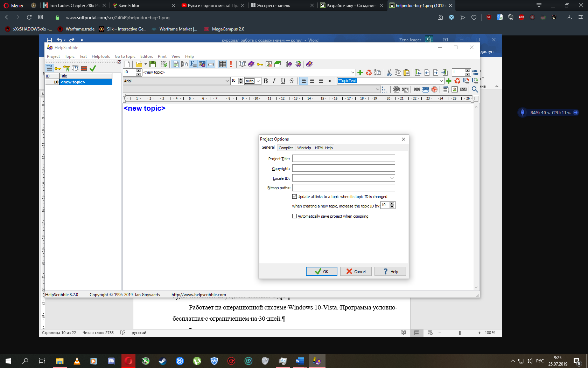This screenshot has height=368, width=588.
Task: Click the copy pages icon next to scissors
Action: click(398, 73)
